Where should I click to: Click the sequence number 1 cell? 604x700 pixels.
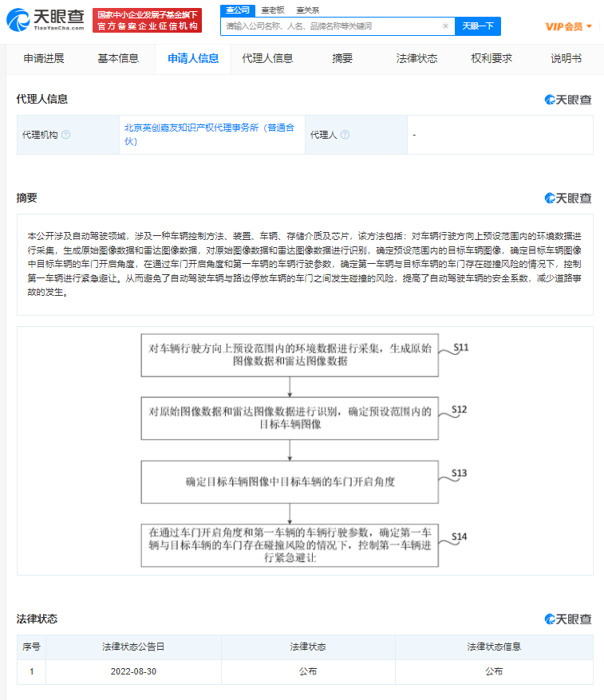(x=31, y=671)
